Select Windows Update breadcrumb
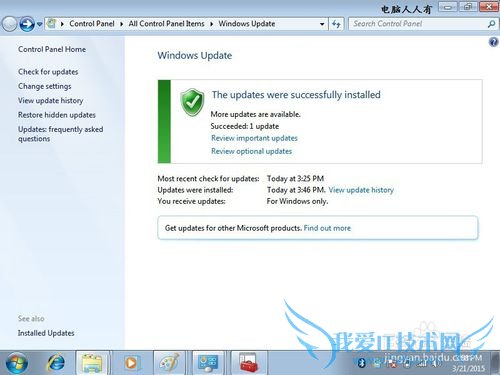The height and width of the screenshot is (375, 500). coord(247,24)
